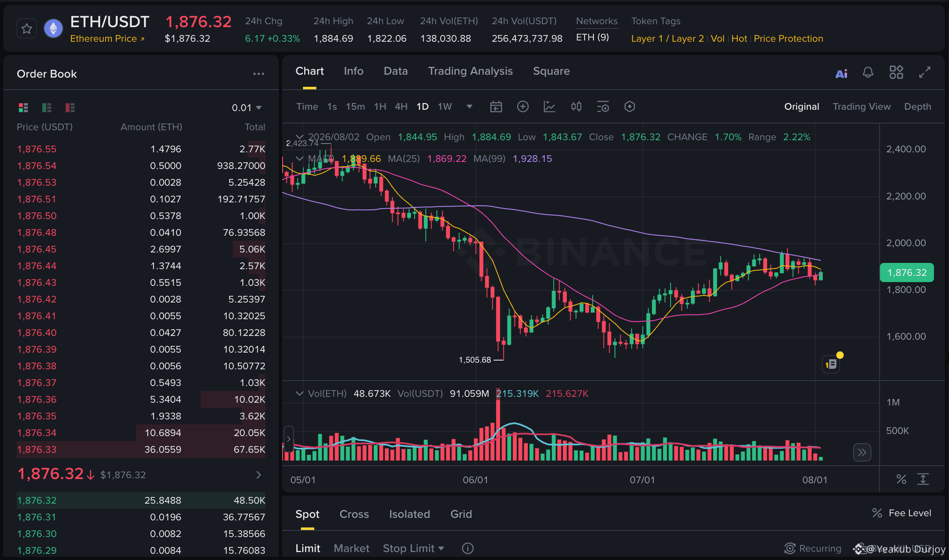The image size is (949, 560).
Task: Toggle auto-fit price scale icon
Action: tap(923, 479)
